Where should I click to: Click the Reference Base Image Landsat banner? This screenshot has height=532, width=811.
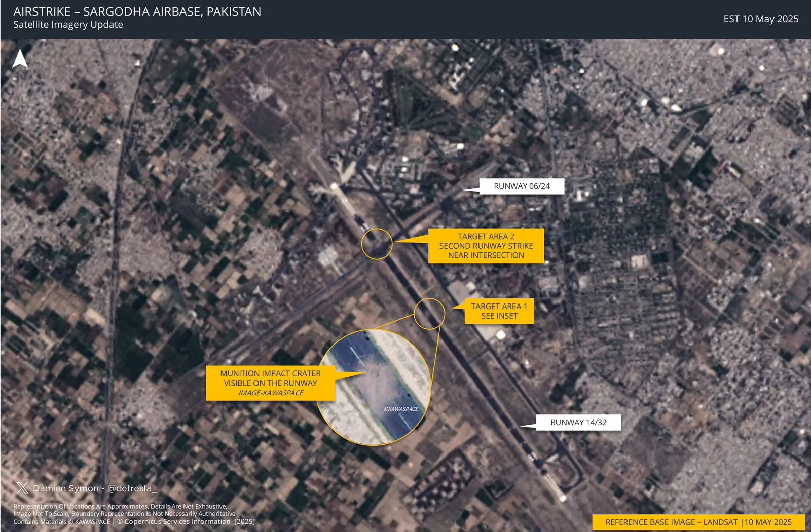698,522
